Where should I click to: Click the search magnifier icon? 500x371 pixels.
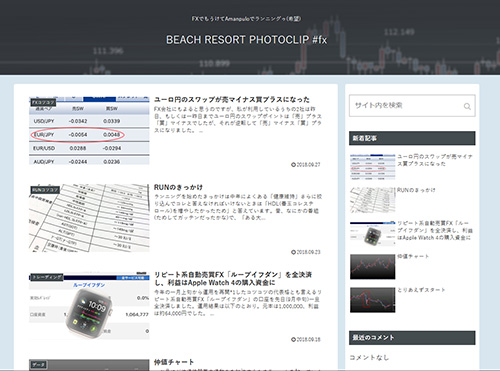click(467, 106)
